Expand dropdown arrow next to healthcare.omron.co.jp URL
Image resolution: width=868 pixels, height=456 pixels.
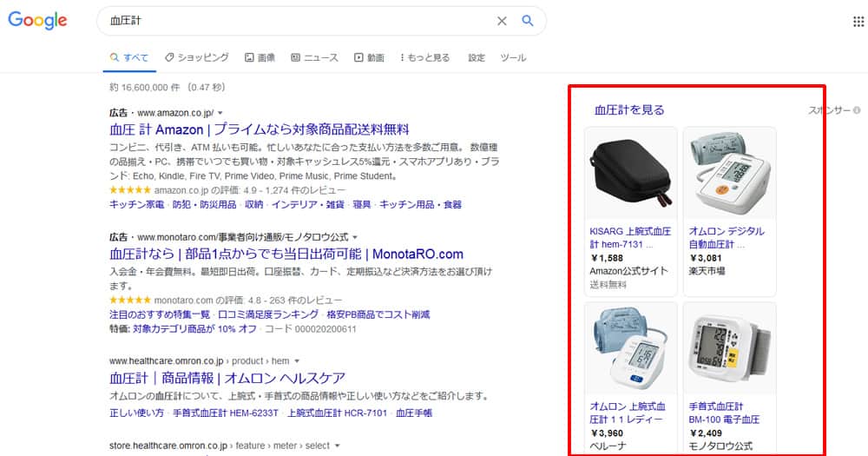click(297, 361)
